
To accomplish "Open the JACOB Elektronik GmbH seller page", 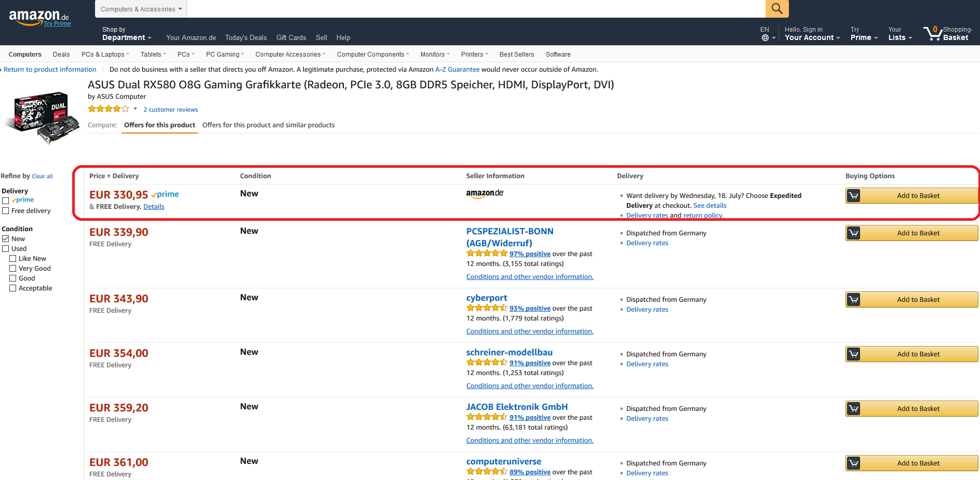I will tap(517, 407).
